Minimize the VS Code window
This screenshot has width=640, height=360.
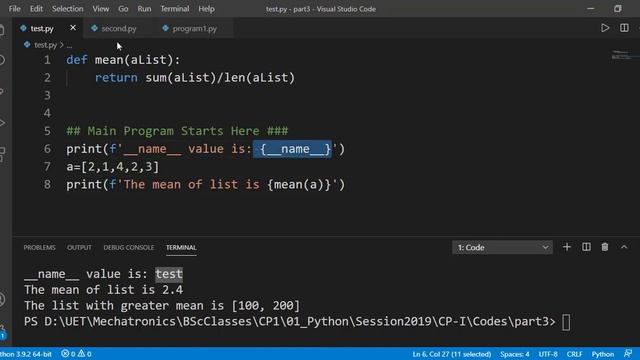pyautogui.click(x=590, y=9)
